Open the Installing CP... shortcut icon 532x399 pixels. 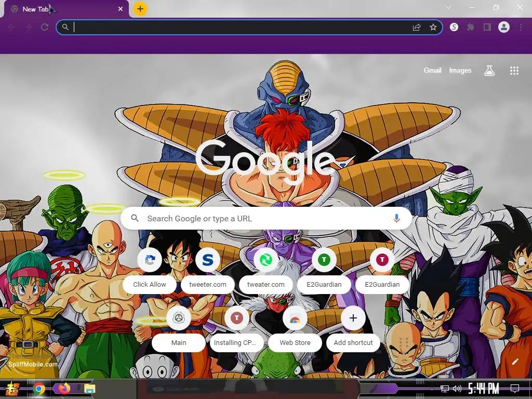(x=237, y=318)
